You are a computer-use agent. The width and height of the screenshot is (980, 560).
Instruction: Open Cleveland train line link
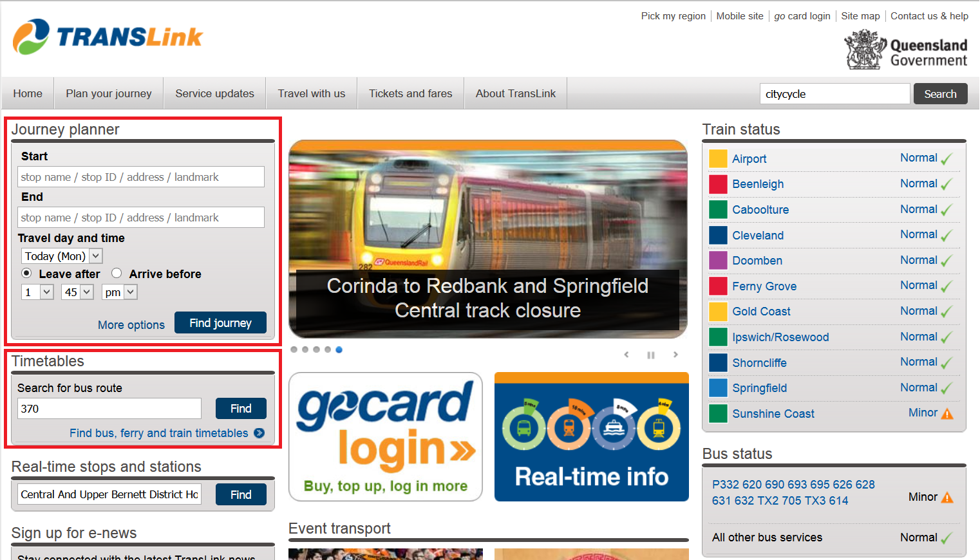click(758, 236)
